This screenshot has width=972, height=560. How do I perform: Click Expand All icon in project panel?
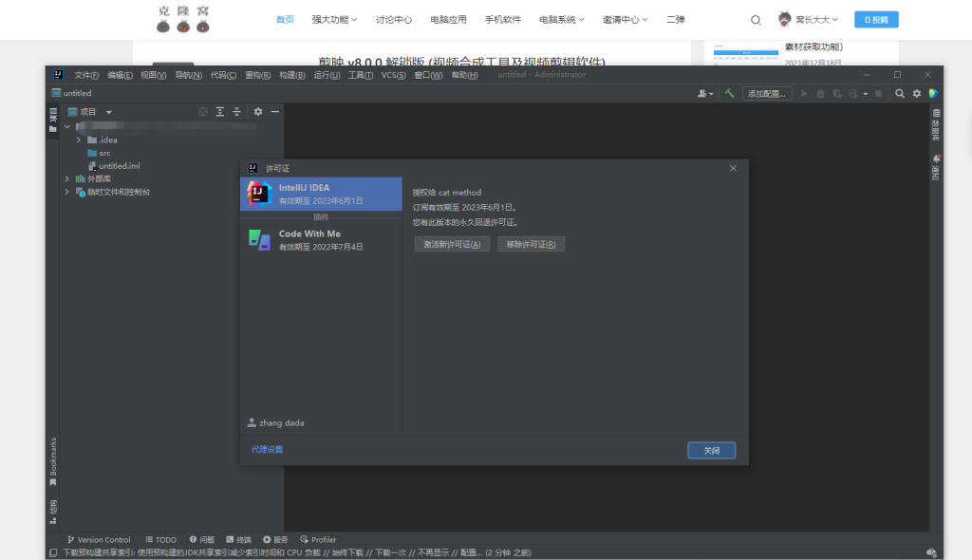(x=219, y=112)
